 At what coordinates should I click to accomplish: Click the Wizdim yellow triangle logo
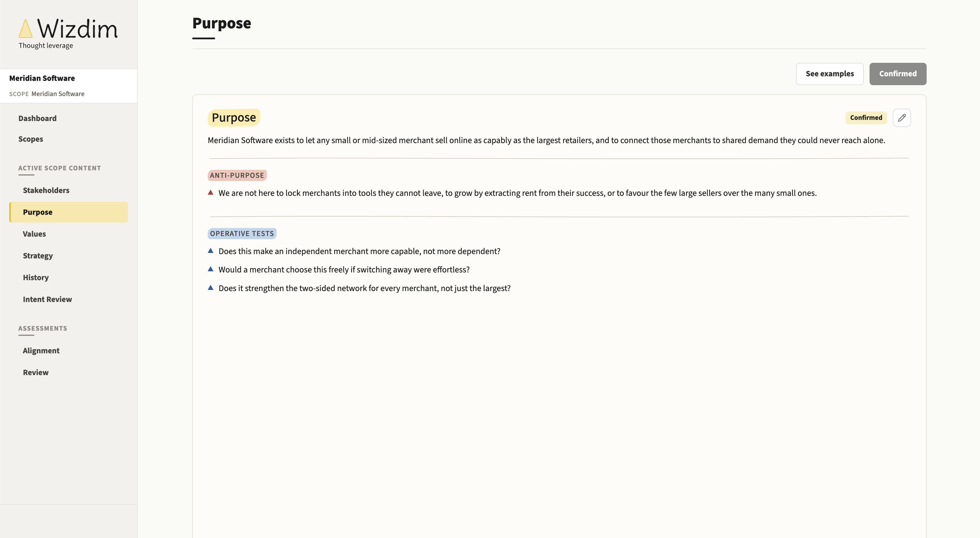click(x=26, y=28)
